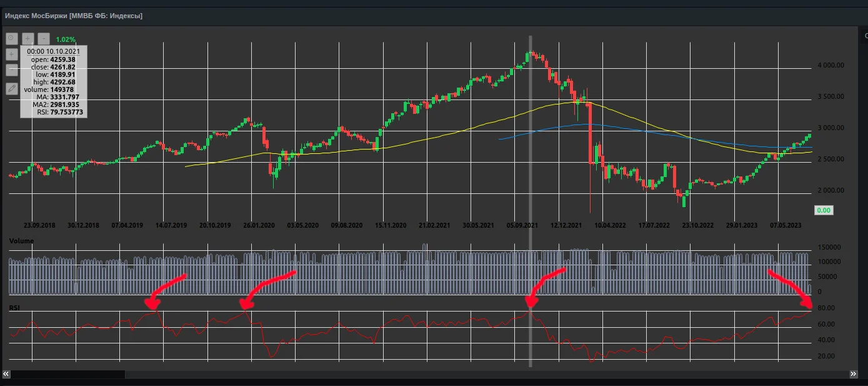Screen dimensions: 868x386
Task: Click the green 0.00 price marker
Action: (x=824, y=210)
